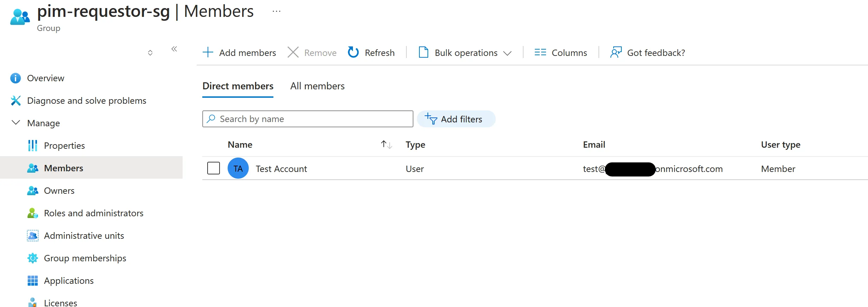Screen dimensions: 868x307
Task: Click the Overview info icon in sidebar
Action: (15, 78)
